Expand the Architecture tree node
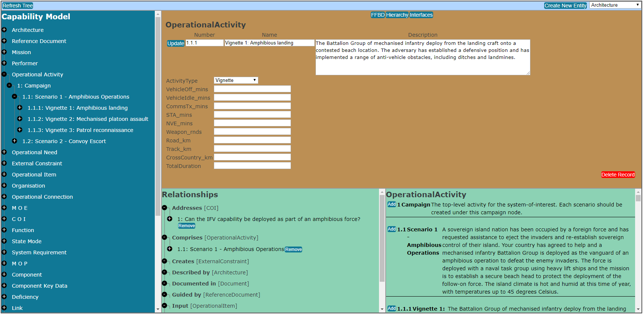 tap(4, 30)
